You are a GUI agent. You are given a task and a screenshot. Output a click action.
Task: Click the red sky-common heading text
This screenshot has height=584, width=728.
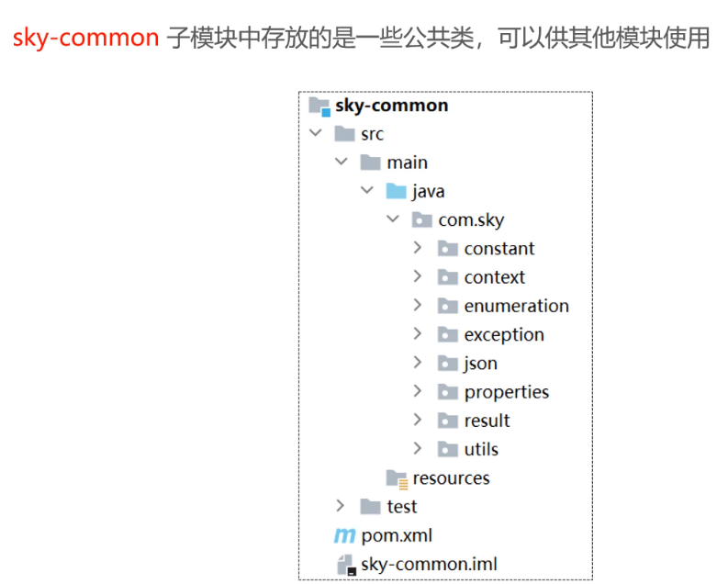pos(86,39)
